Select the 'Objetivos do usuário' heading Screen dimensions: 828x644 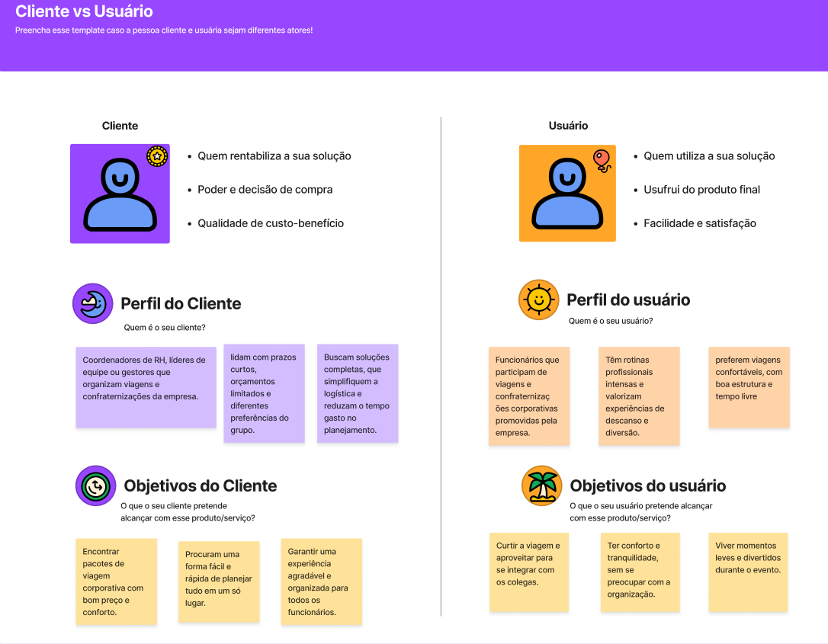click(x=648, y=485)
